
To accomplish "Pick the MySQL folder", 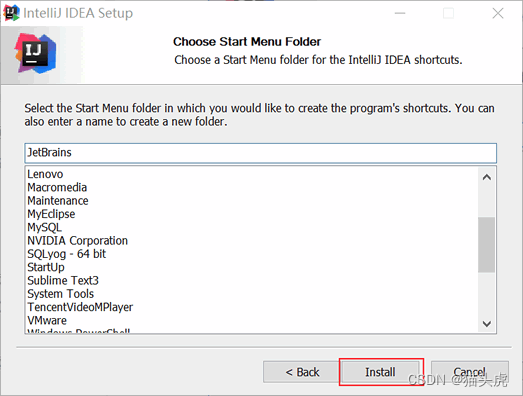I will click(44, 228).
